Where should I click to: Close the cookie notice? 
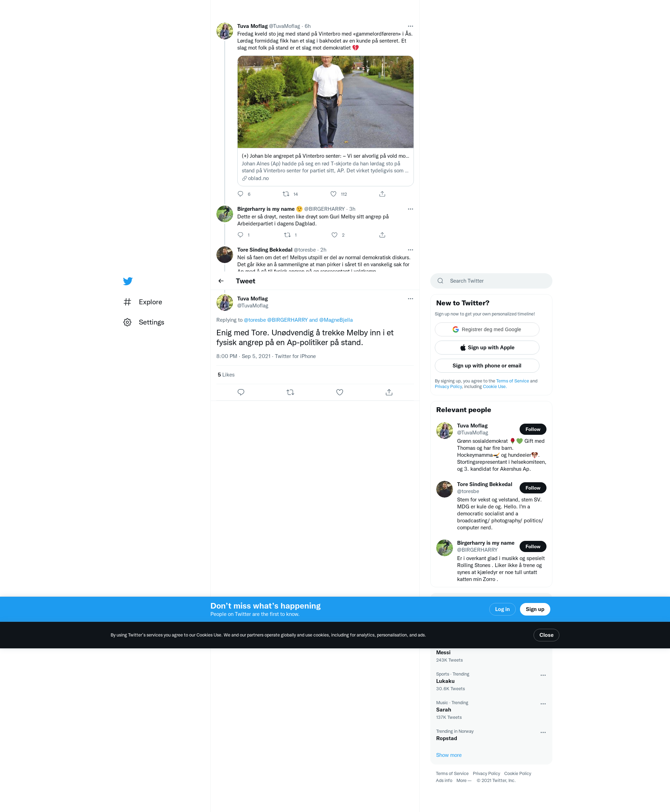pyautogui.click(x=546, y=635)
